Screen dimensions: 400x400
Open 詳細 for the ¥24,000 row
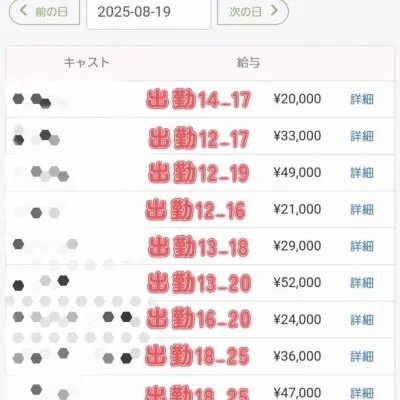pyautogui.click(x=362, y=320)
